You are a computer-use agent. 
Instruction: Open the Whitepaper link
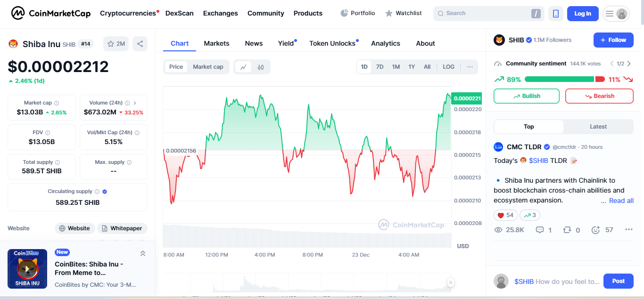click(x=122, y=228)
